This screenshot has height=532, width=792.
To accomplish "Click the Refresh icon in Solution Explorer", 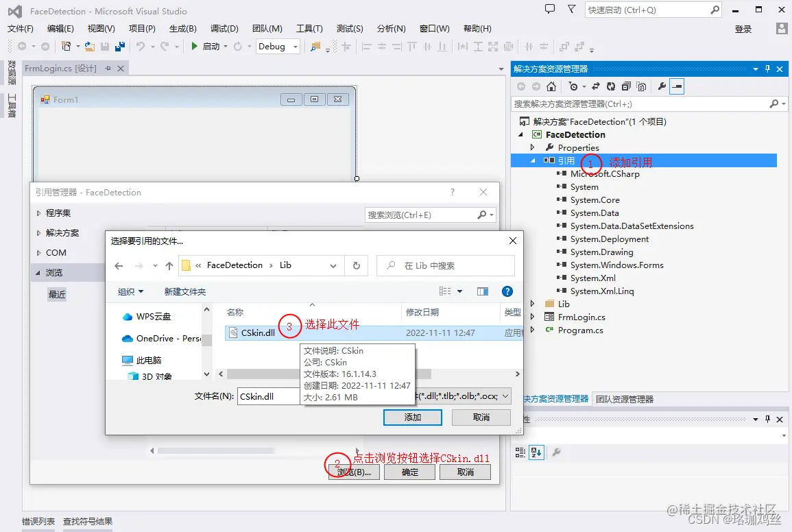I will (x=611, y=86).
